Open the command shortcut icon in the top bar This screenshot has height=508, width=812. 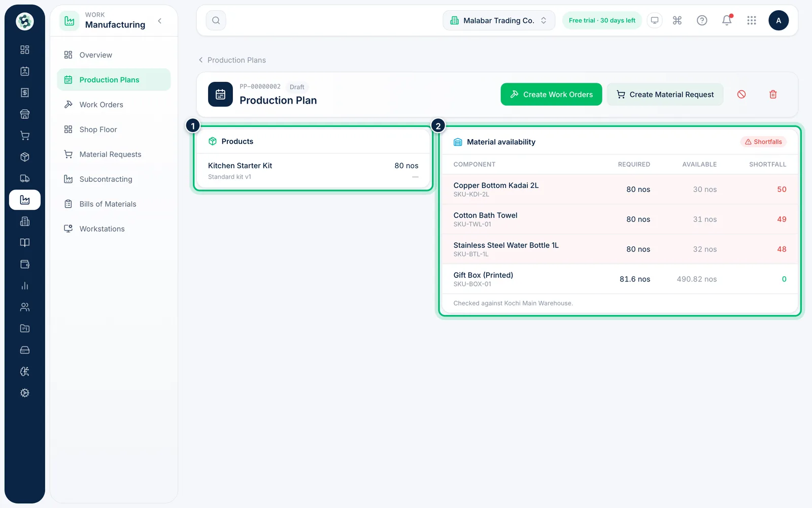[677, 20]
